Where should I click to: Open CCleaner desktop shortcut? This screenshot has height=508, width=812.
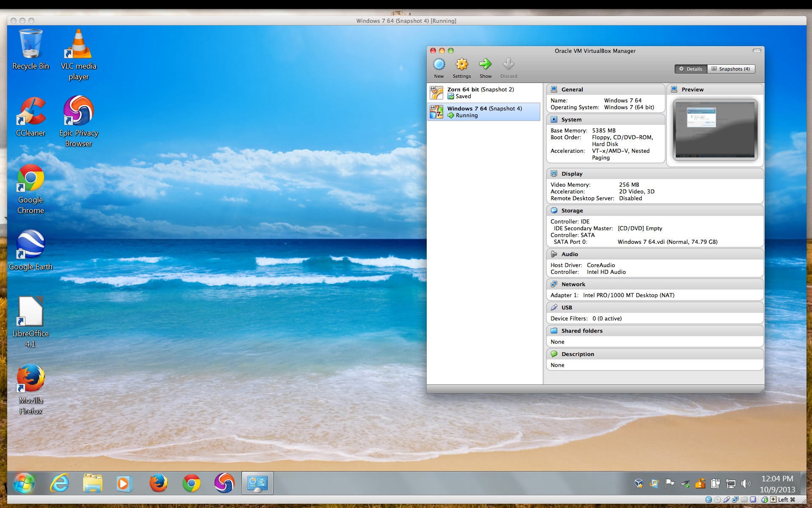tap(31, 112)
